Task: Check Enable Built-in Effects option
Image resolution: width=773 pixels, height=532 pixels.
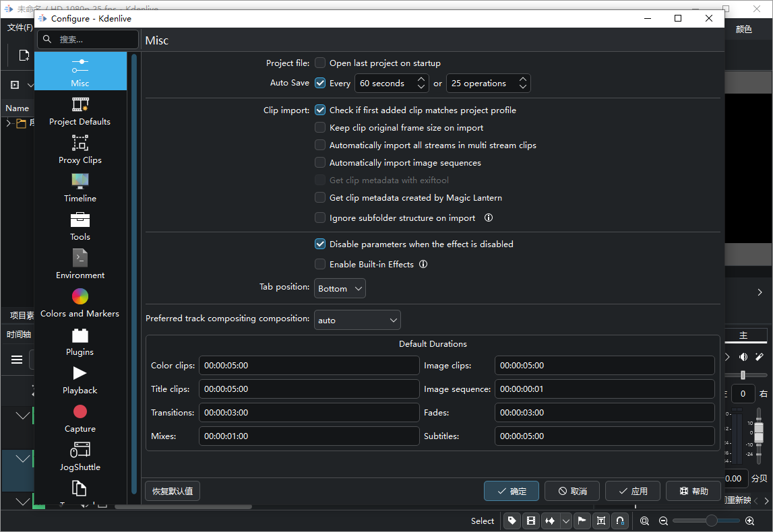Action: (320, 265)
